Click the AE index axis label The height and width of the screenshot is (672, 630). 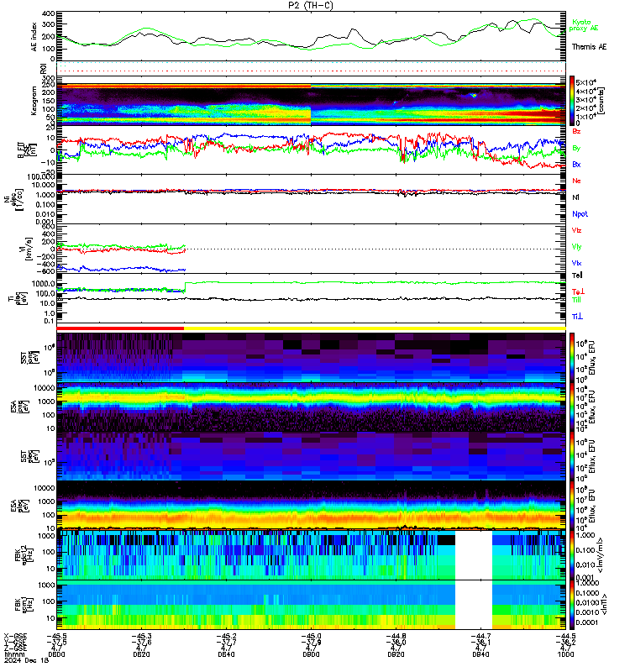(x=34, y=37)
